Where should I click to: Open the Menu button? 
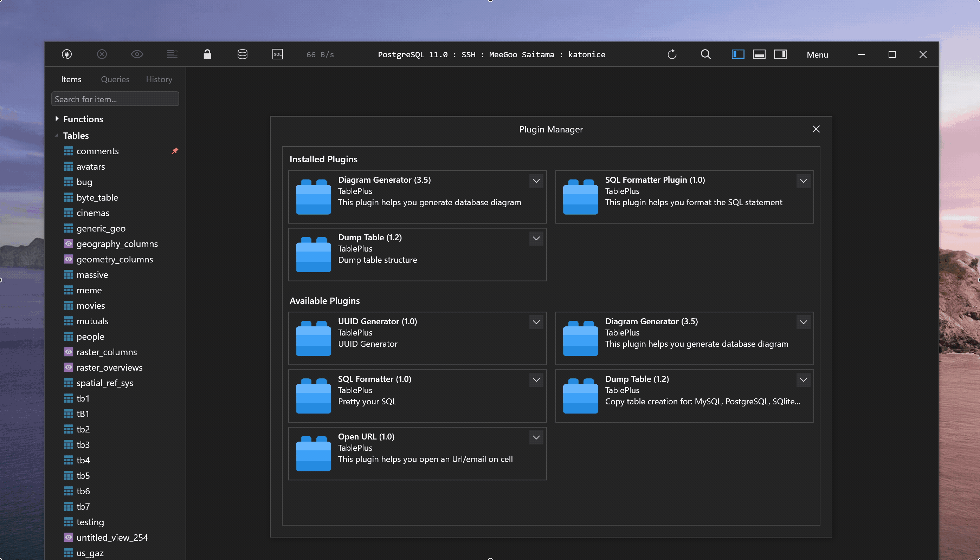pos(817,54)
